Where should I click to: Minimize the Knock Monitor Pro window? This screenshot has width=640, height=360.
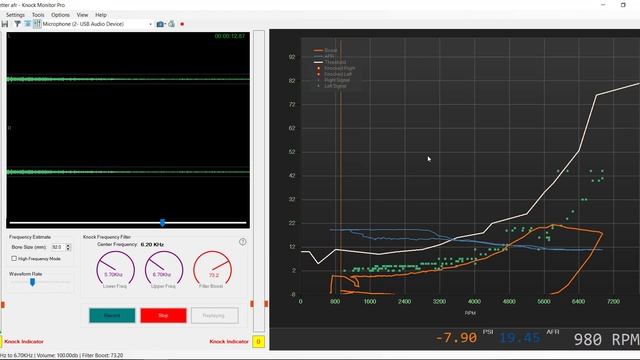[x=603, y=5]
